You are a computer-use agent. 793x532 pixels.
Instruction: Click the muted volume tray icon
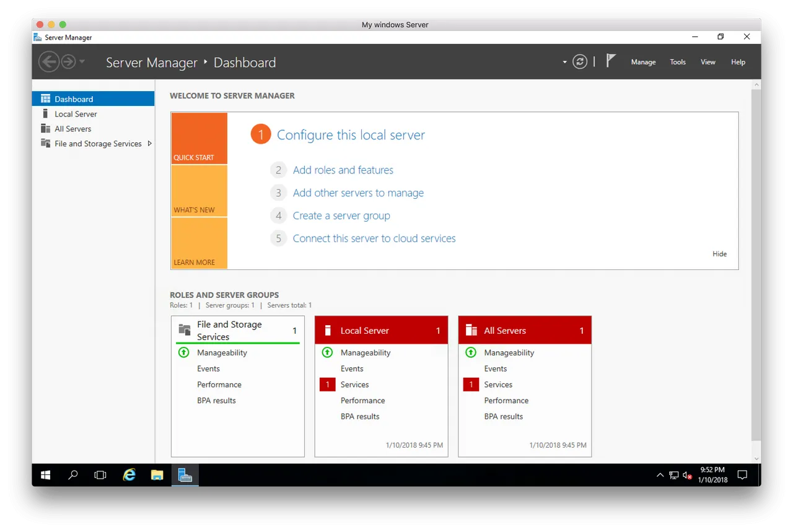pos(687,476)
